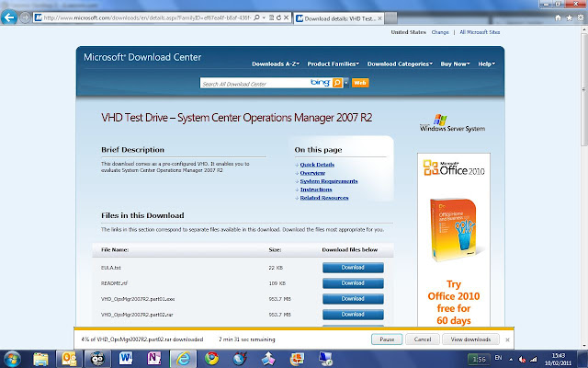Download the EULA.txt file

(x=353, y=268)
